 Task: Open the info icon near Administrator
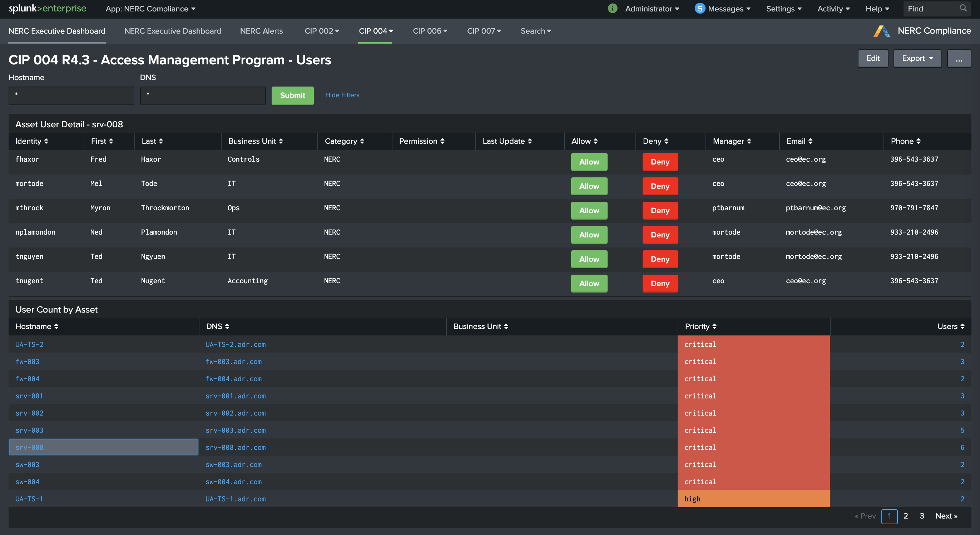pos(613,8)
